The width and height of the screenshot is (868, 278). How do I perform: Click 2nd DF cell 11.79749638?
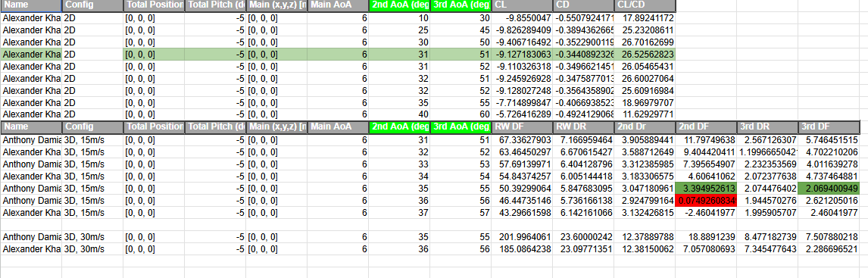706,140
